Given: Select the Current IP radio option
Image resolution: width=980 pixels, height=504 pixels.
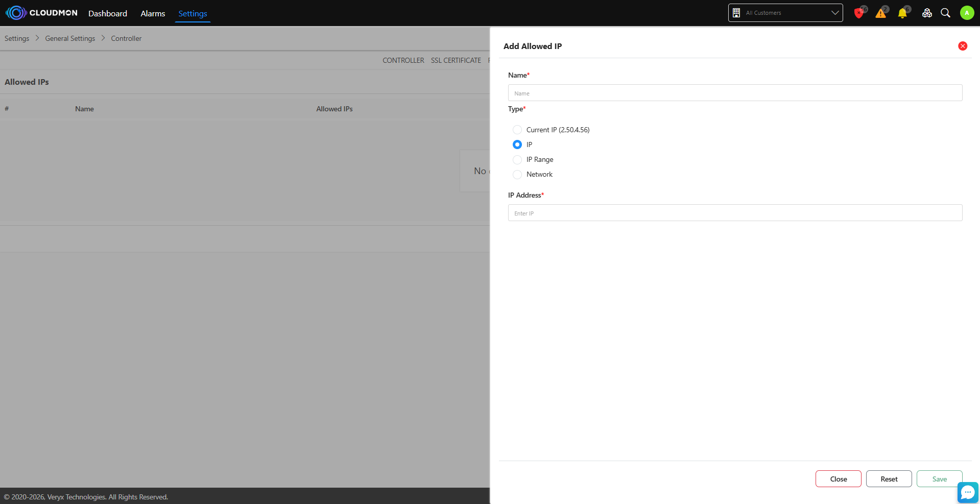Looking at the screenshot, I should click(517, 130).
